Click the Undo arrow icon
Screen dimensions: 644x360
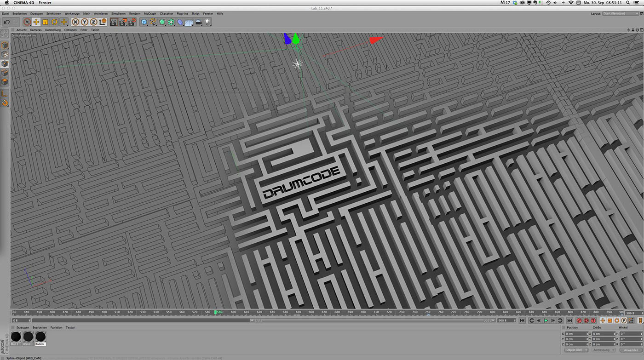click(x=6, y=22)
